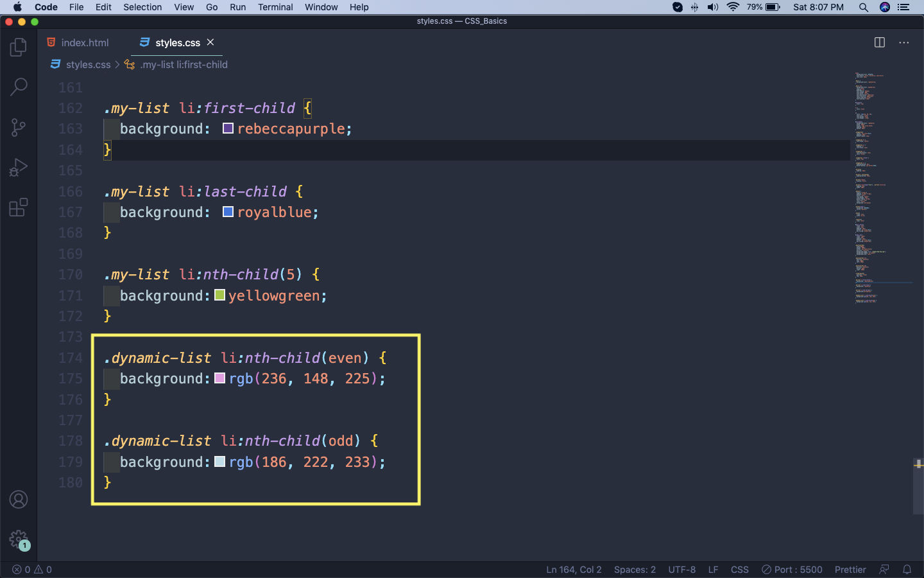Viewport: 924px width, 578px height.
Task: Click the checkmark circle menu bar icon
Action: 678,7
